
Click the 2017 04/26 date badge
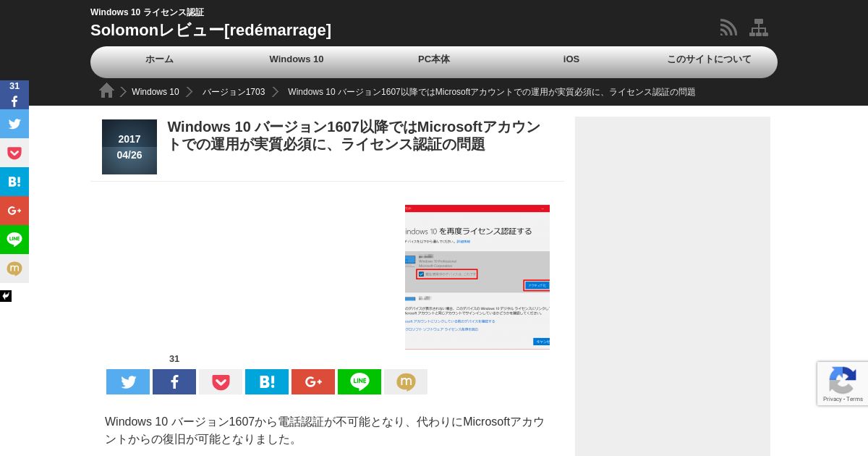[x=129, y=147]
